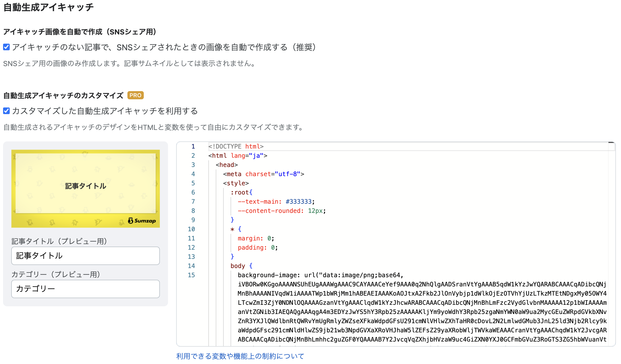
Task: Click the eyecatch preview thumbnail image
Action: click(x=86, y=188)
